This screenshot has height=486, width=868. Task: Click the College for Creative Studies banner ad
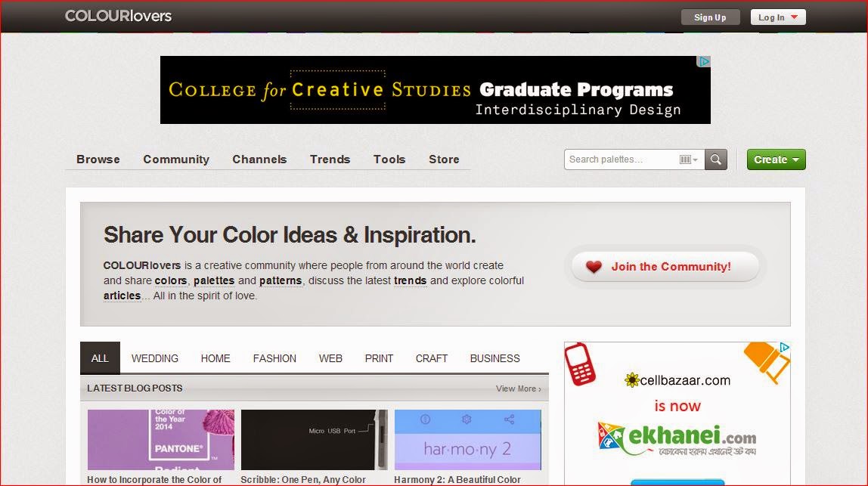[435, 90]
